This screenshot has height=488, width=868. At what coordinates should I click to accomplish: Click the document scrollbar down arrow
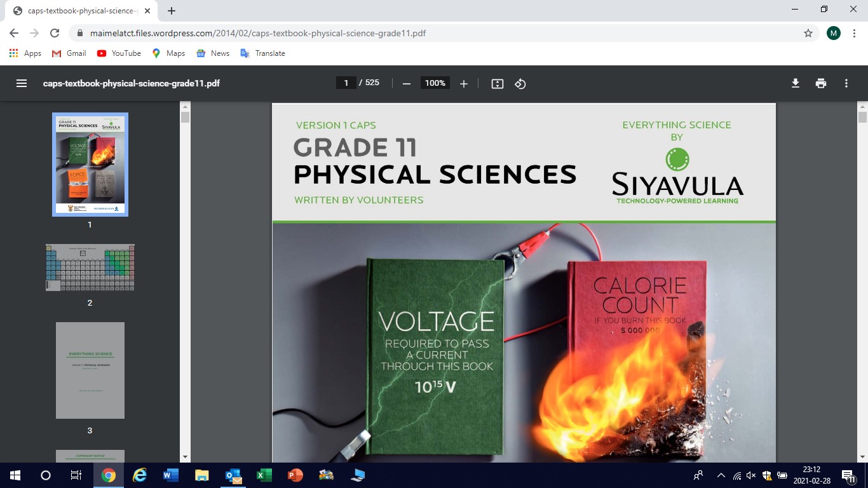[862, 457]
